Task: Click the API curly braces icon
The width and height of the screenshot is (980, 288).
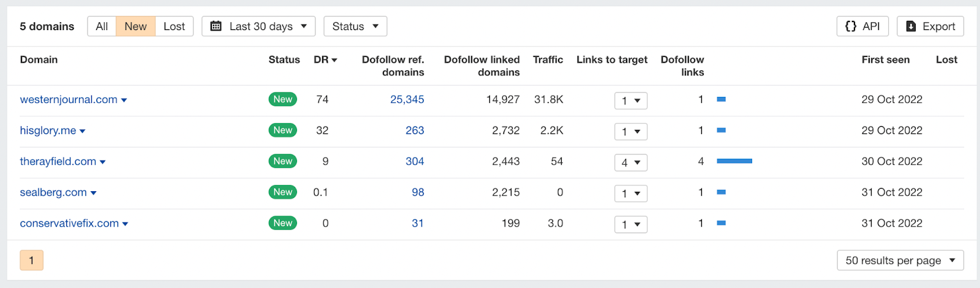Action: (851, 26)
